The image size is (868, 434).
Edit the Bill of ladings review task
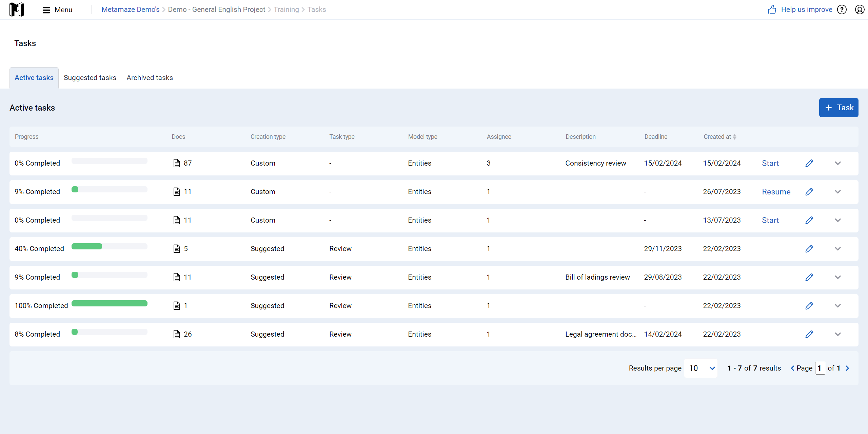(x=809, y=277)
